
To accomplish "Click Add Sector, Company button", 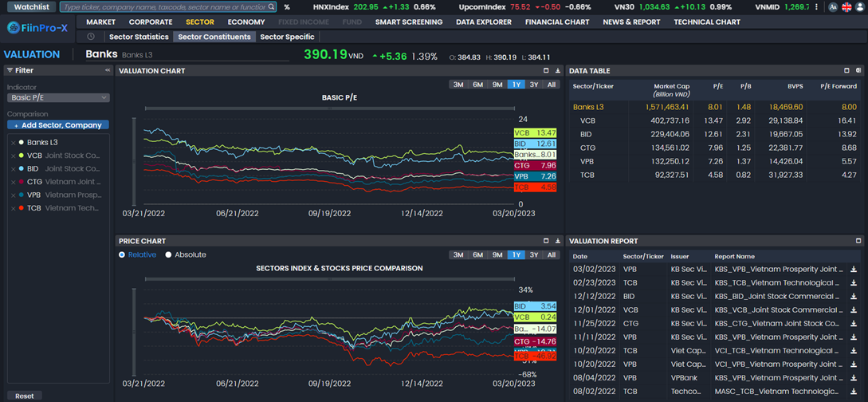I will (x=58, y=125).
